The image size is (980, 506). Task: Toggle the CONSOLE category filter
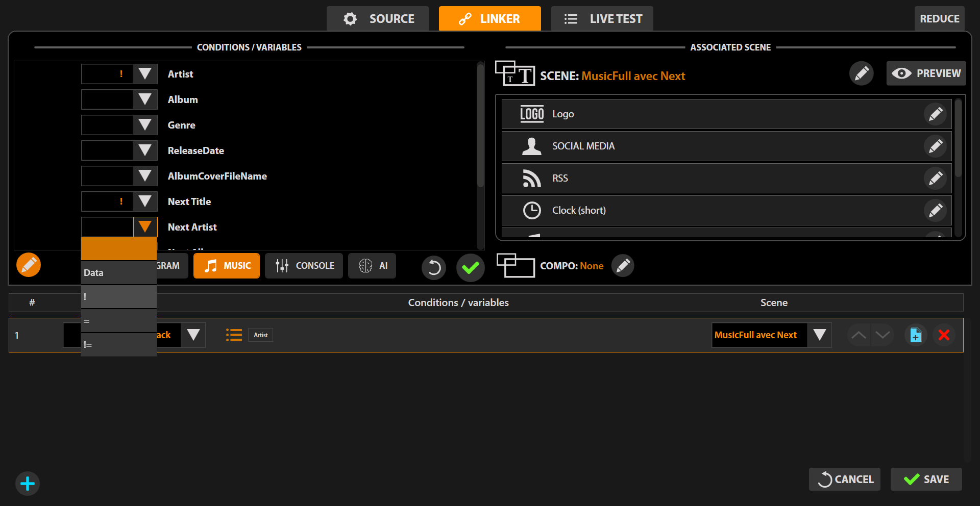click(x=304, y=266)
